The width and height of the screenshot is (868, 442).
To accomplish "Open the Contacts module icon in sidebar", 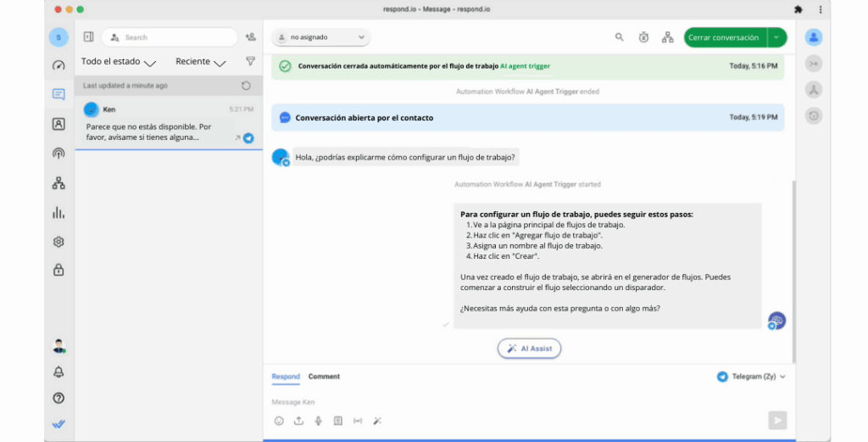I will click(x=58, y=124).
